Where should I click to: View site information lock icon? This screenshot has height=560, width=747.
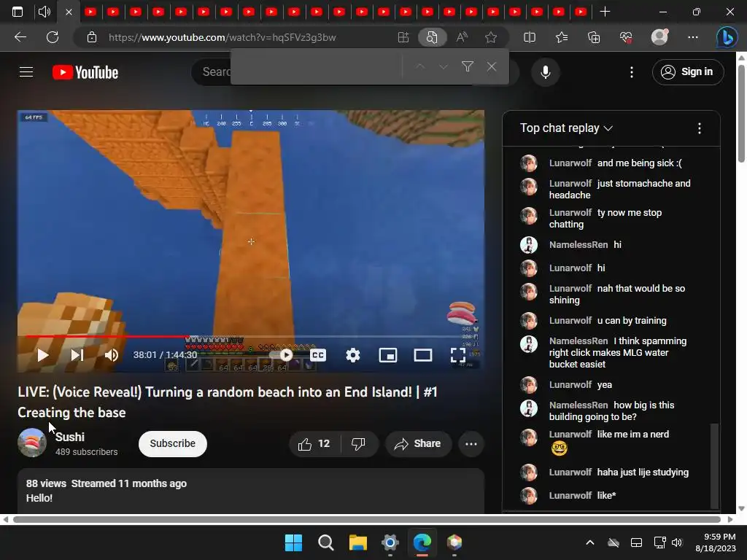click(x=92, y=37)
